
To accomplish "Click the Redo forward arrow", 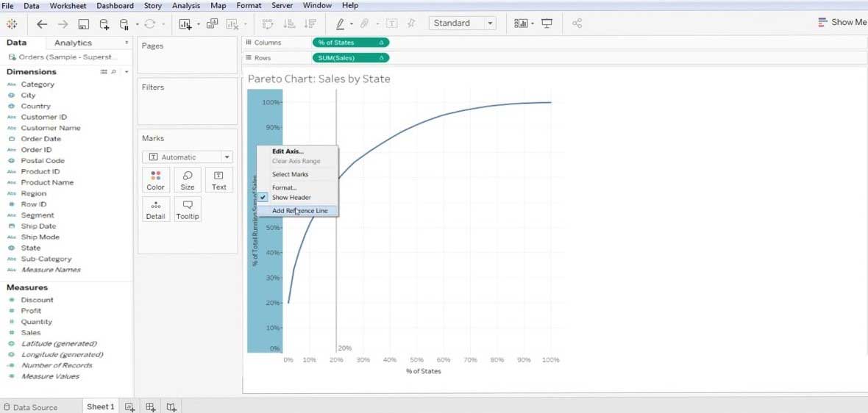I will (x=63, y=24).
